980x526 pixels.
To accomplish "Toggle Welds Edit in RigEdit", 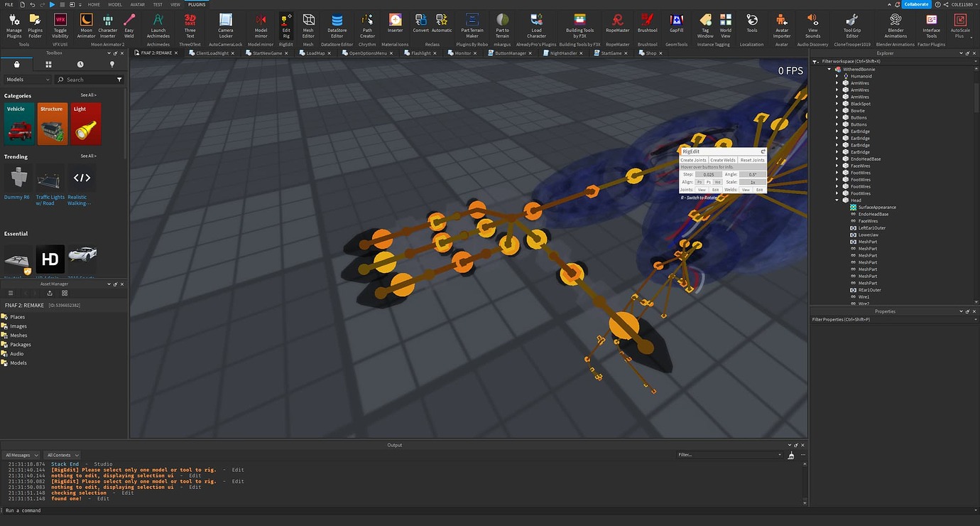I will pos(759,190).
